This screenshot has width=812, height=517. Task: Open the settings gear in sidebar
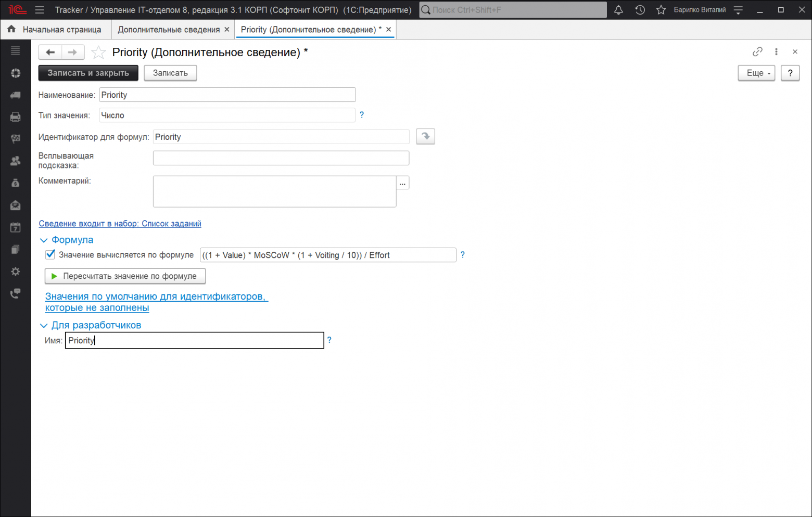(16, 272)
